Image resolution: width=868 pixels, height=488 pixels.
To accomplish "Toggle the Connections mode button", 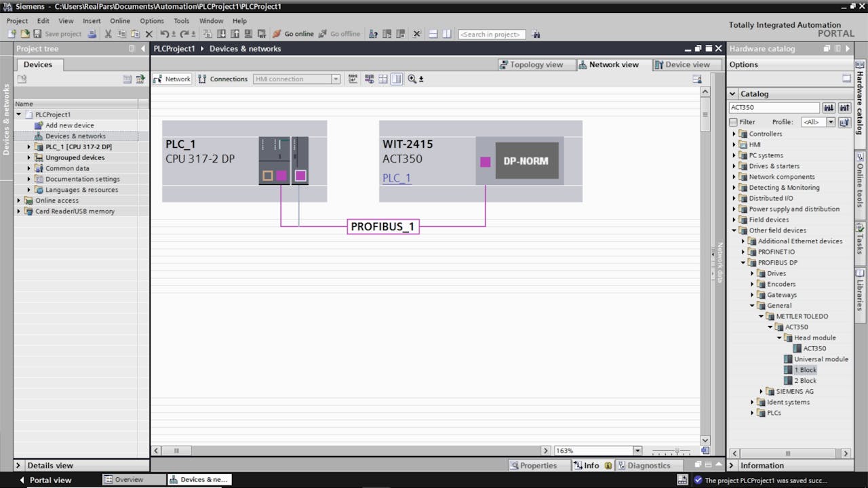I will click(223, 79).
